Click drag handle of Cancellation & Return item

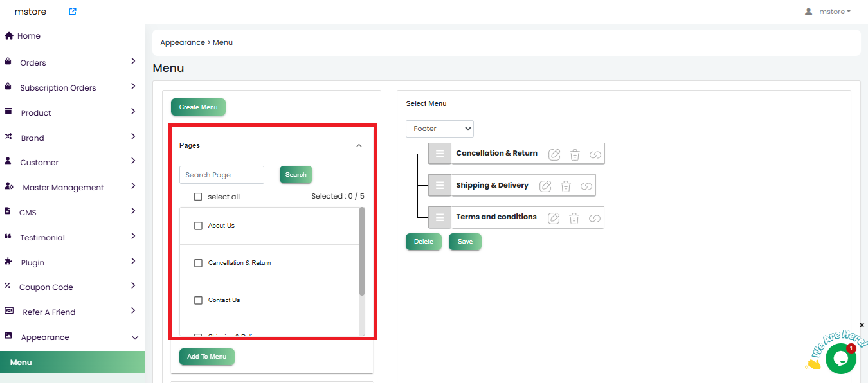pos(440,154)
